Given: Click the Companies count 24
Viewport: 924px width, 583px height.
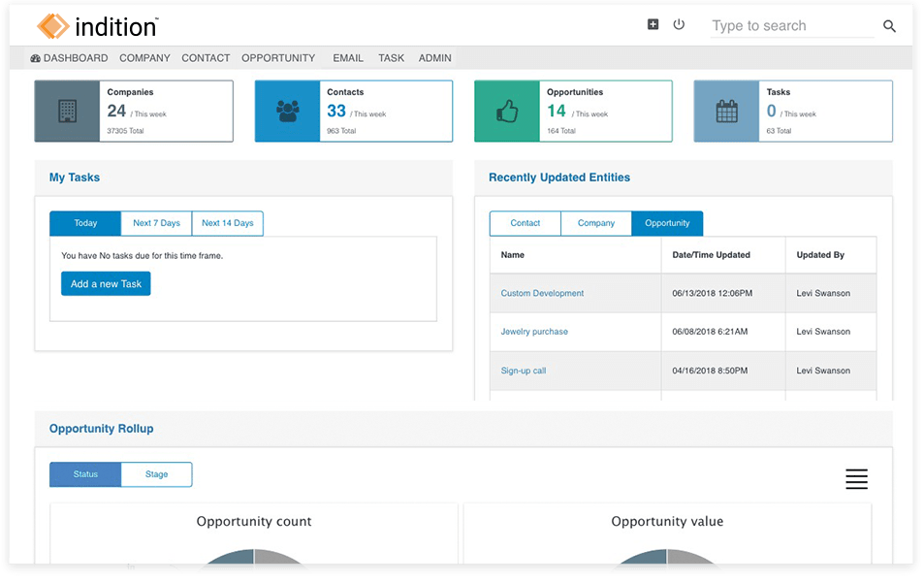Looking at the screenshot, I should click(x=116, y=111).
